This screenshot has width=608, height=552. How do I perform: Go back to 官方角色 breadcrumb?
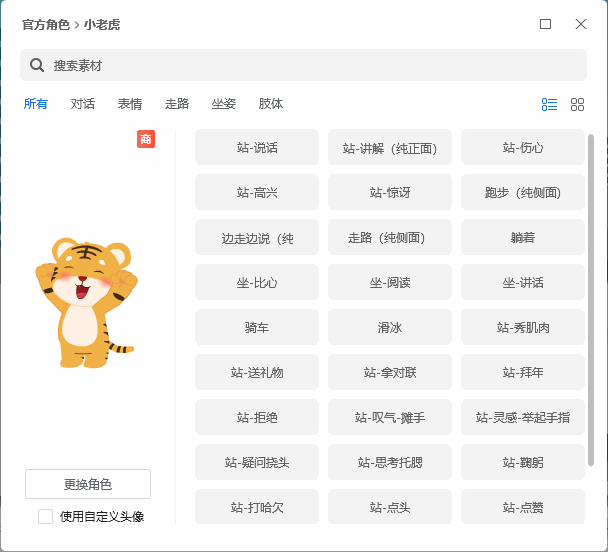[46, 24]
